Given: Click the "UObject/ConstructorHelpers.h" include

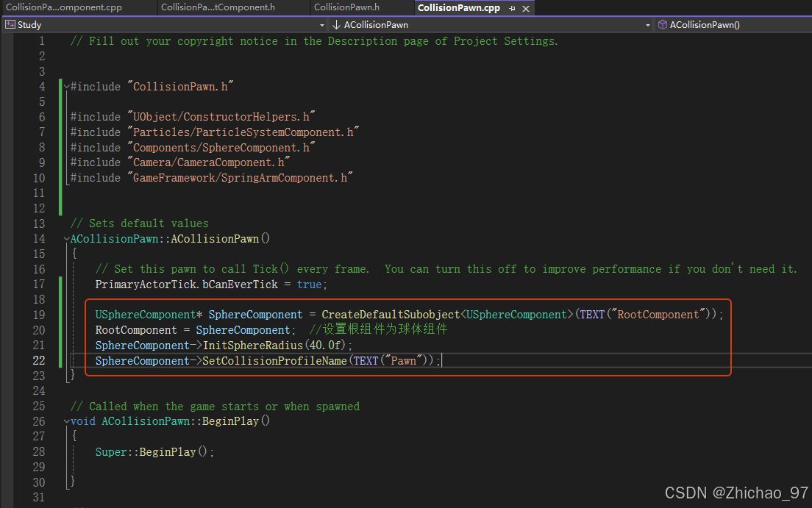Looking at the screenshot, I should [221, 117].
